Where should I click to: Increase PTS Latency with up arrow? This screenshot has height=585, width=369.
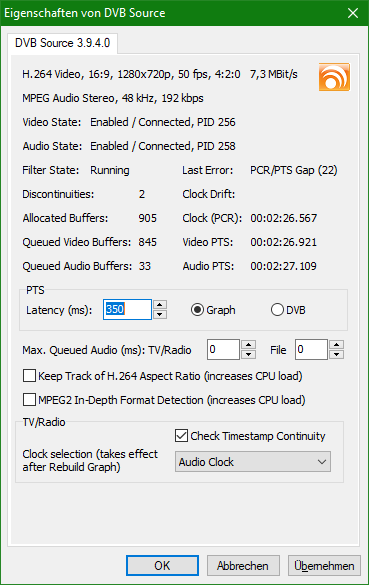coord(160,304)
